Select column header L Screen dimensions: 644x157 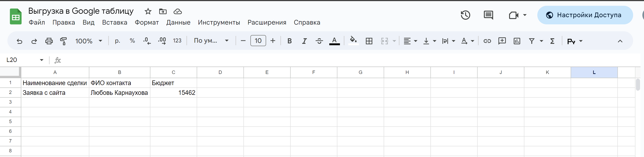tap(594, 72)
